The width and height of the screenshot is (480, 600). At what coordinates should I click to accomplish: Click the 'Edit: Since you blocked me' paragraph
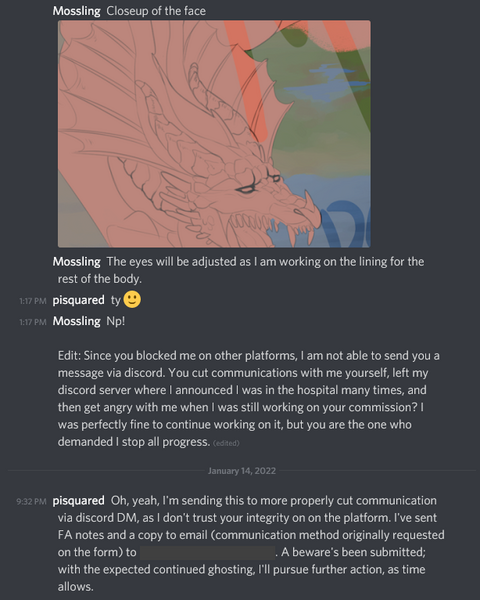click(248, 399)
